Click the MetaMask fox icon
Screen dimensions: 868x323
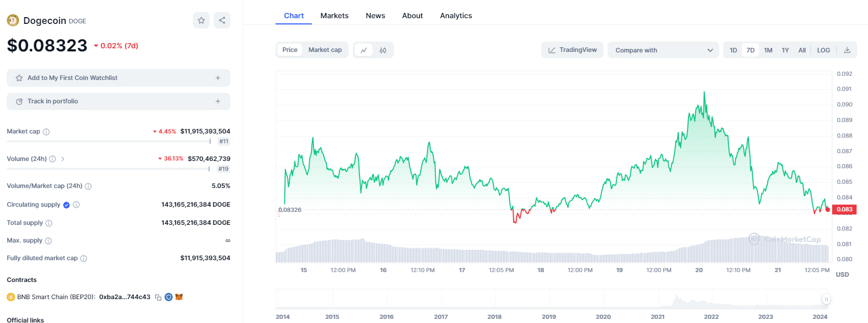point(179,297)
